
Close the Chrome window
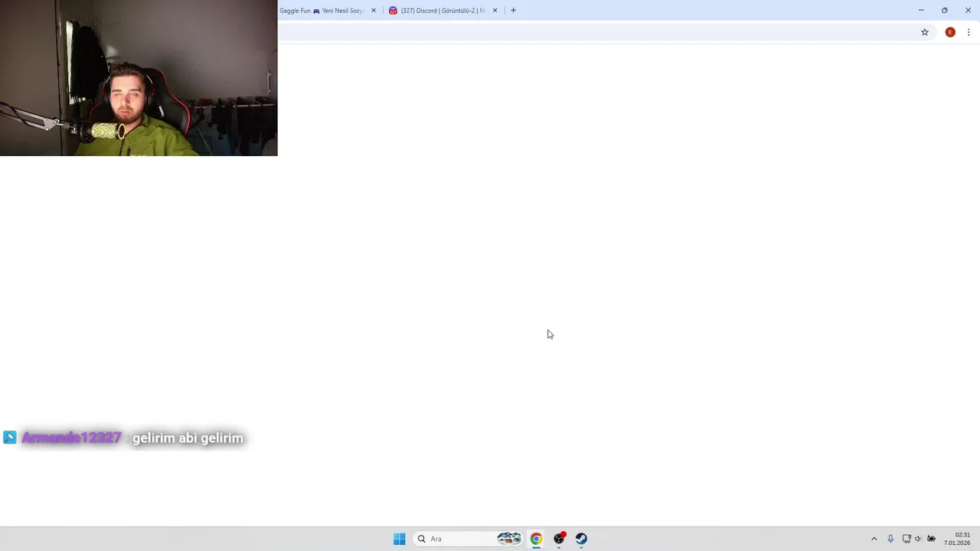[x=968, y=11]
